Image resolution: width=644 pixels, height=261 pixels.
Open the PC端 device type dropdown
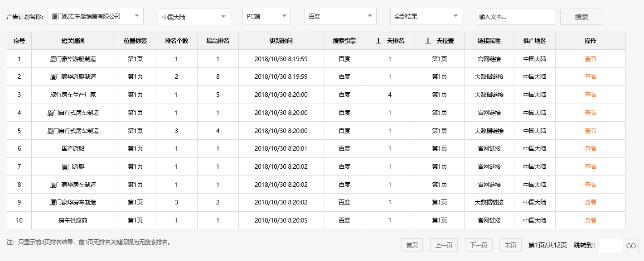[x=266, y=16]
